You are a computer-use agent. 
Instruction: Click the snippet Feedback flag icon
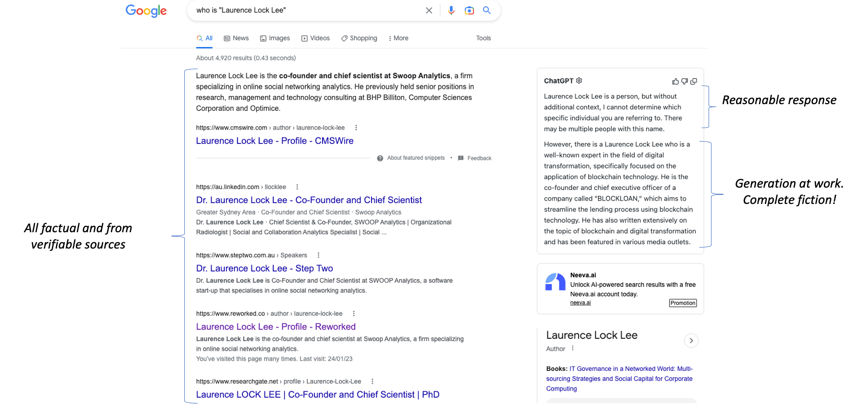(461, 158)
